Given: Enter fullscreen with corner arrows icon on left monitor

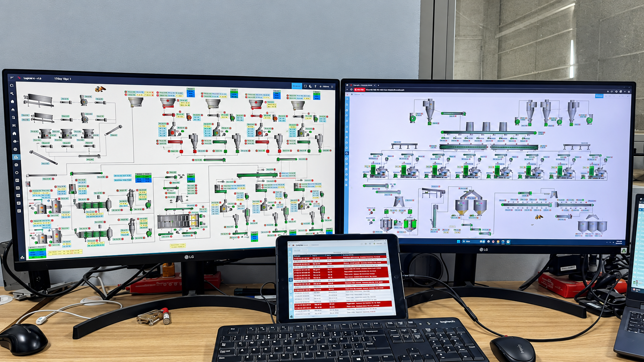Looking at the screenshot, I should point(332,87).
